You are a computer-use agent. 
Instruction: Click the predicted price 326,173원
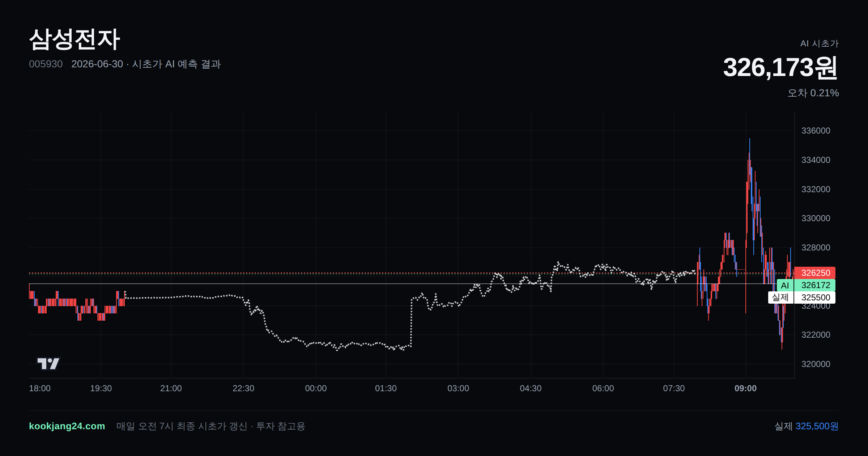(780, 67)
